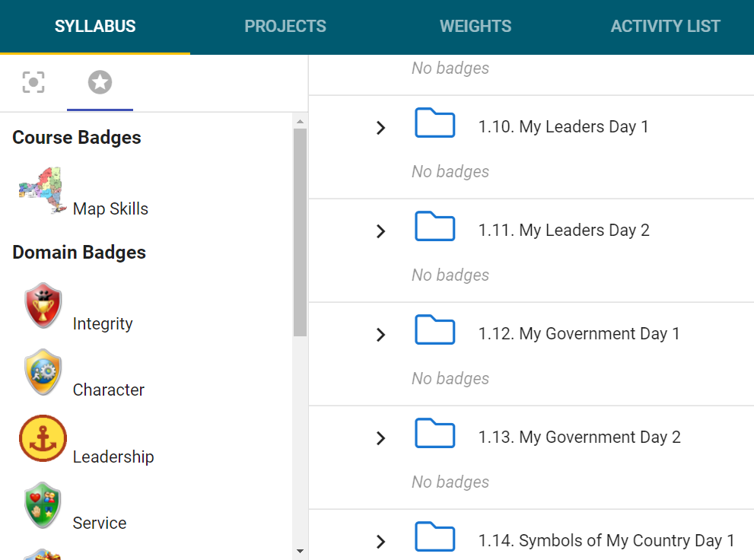Expand 1.10 My Leaders Day 1
The width and height of the screenshot is (754, 560).
[381, 127]
